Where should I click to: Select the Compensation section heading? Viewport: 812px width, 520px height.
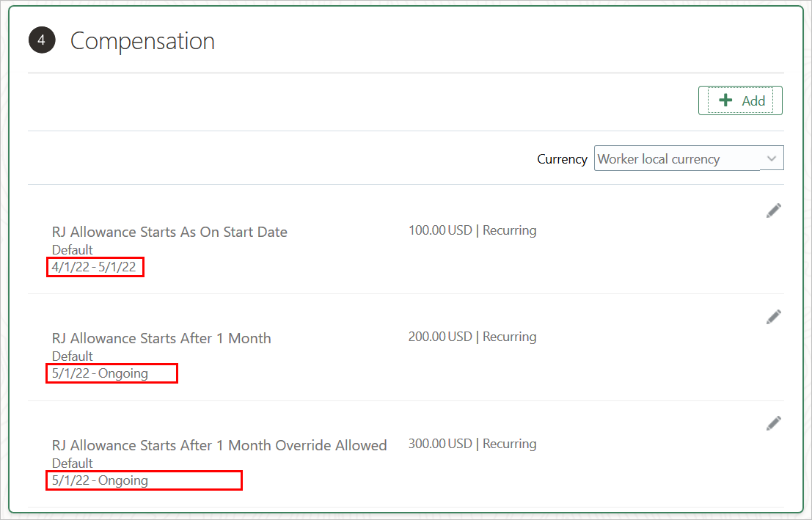142,41
